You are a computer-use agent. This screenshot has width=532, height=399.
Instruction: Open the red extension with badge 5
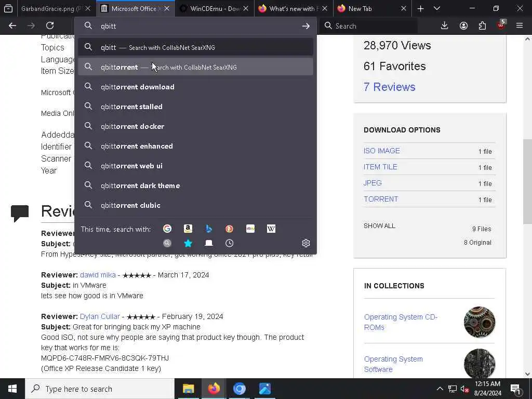[x=501, y=25]
